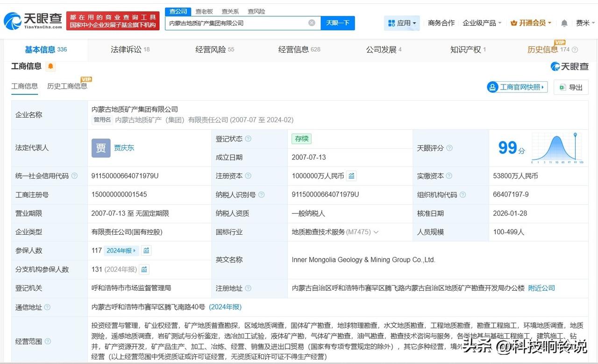This screenshot has width=598, height=364.
Task: Click the 组织机构代码 value 66407197-9
Action: 511,195
